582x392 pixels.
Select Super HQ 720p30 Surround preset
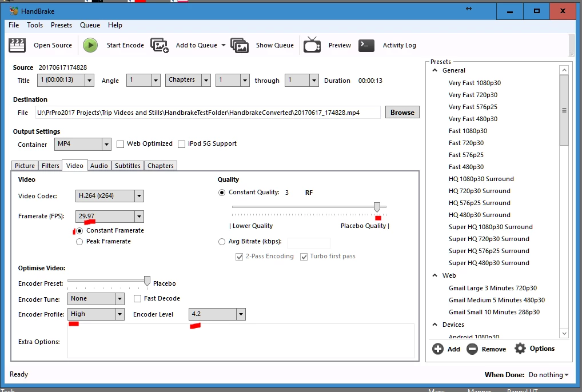[489, 239]
